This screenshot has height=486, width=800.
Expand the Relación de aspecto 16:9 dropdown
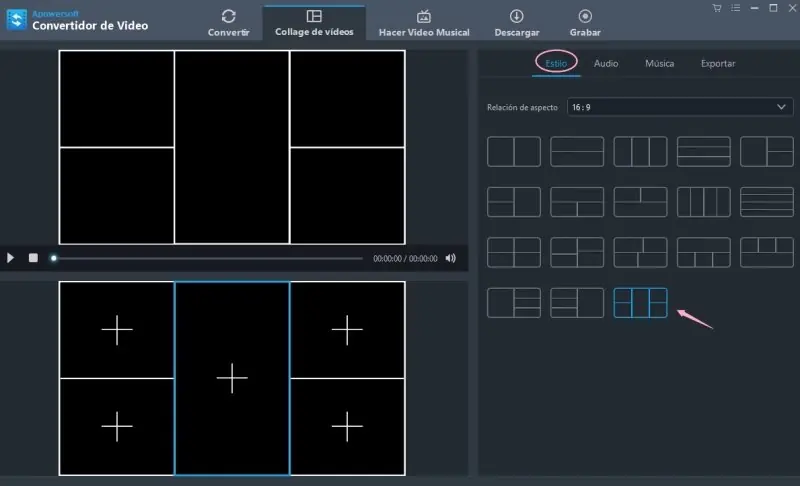click(x=680, y=107)
